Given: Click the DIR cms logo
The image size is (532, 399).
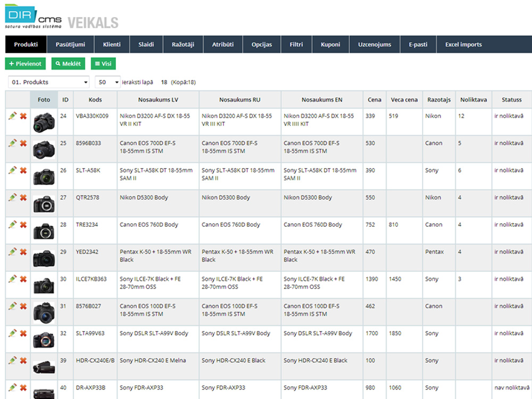Looking at the screenshot, I should tap(33, 16).
